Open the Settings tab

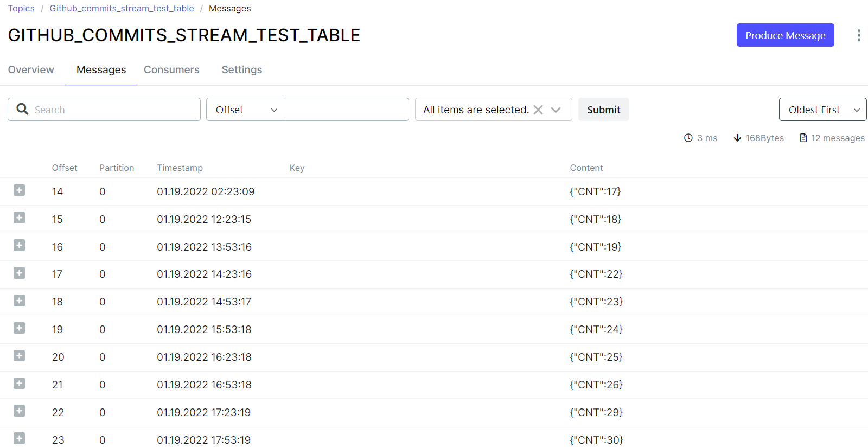(x=241, y=69)
